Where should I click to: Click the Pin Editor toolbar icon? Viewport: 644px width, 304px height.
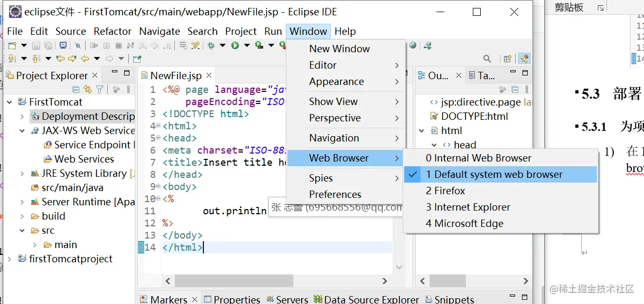point(137,59)
